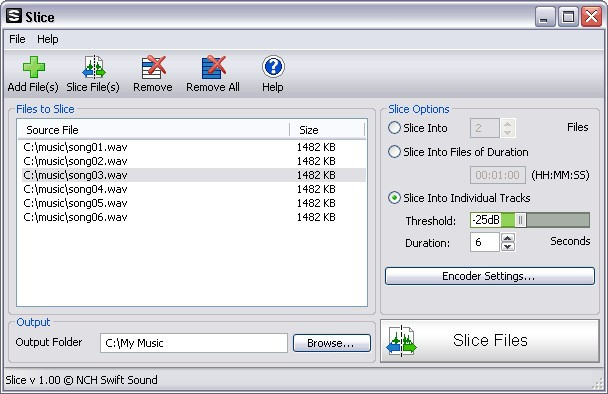Increase Duration seconds with up arrow

508,237
